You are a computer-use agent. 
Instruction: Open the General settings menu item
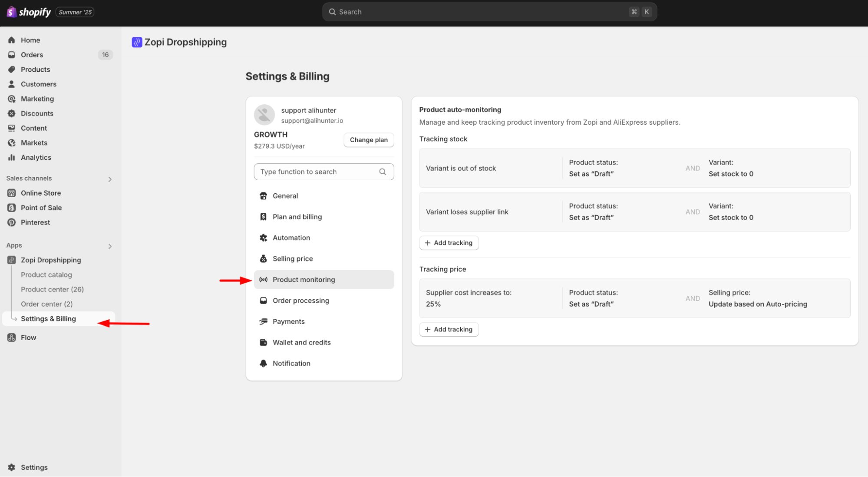pyautogui.click(x=324, y=196)
